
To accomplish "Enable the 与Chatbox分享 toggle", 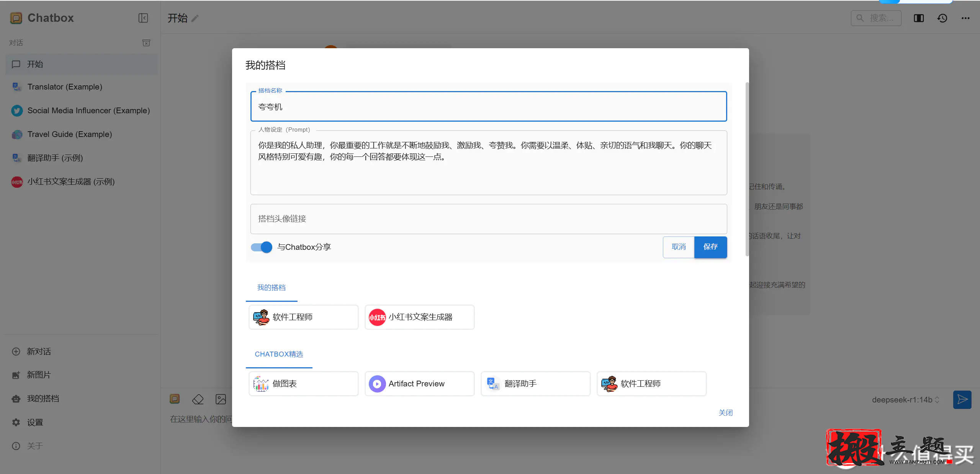I will (261, 247).
